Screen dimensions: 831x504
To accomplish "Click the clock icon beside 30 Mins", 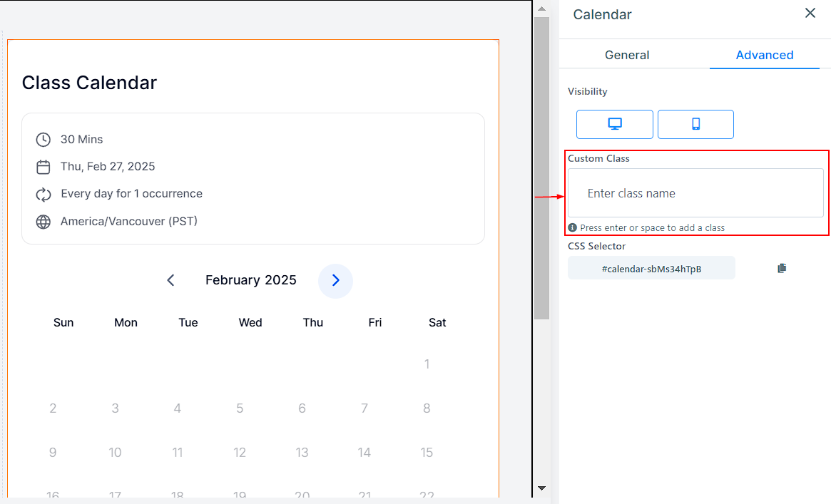I will pyautogui.click(x=44, y=140).
